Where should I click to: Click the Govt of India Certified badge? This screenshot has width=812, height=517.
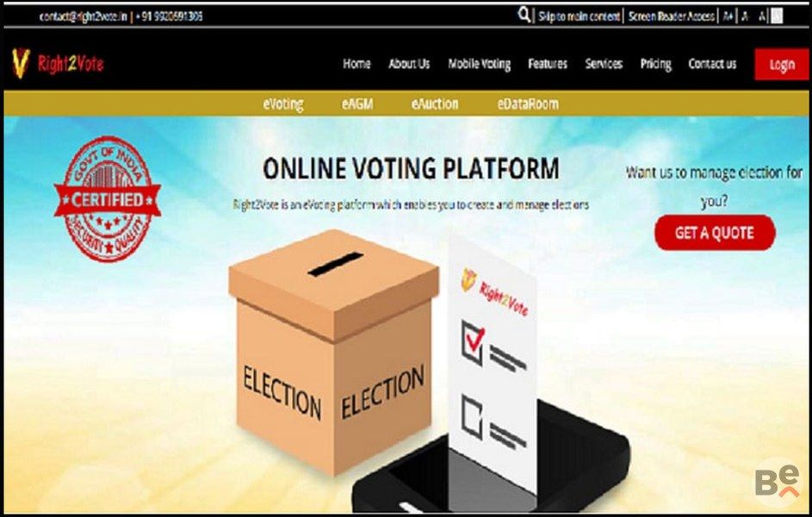108,199
